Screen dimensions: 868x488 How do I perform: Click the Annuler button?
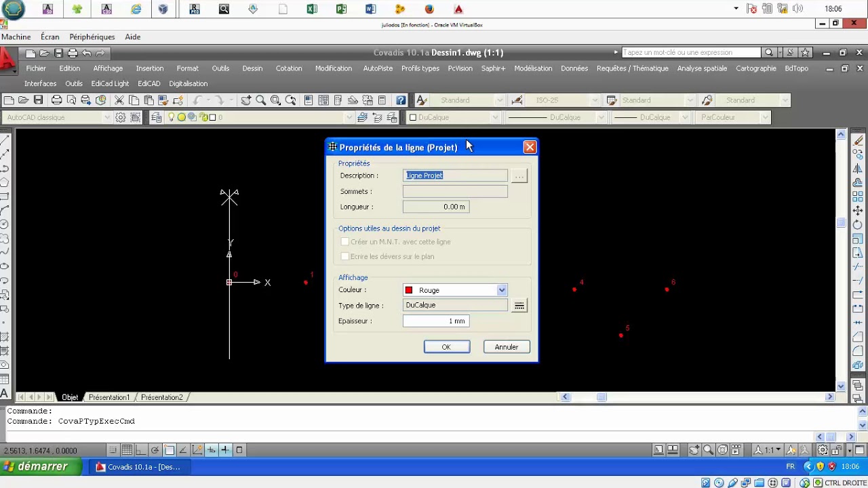507,347
